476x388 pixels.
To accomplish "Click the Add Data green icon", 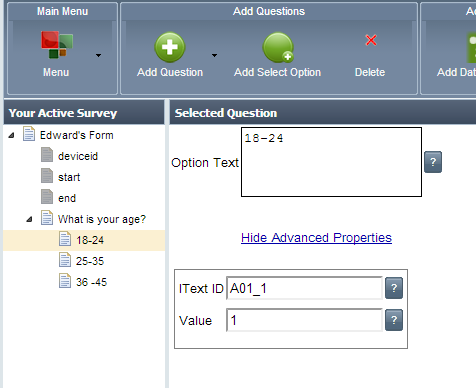I will (x=471, y=47).
